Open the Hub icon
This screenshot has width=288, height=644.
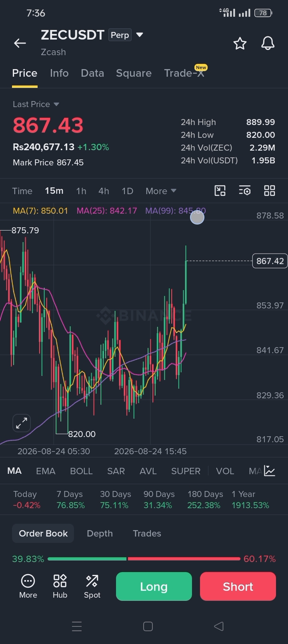tap(60, 586)
